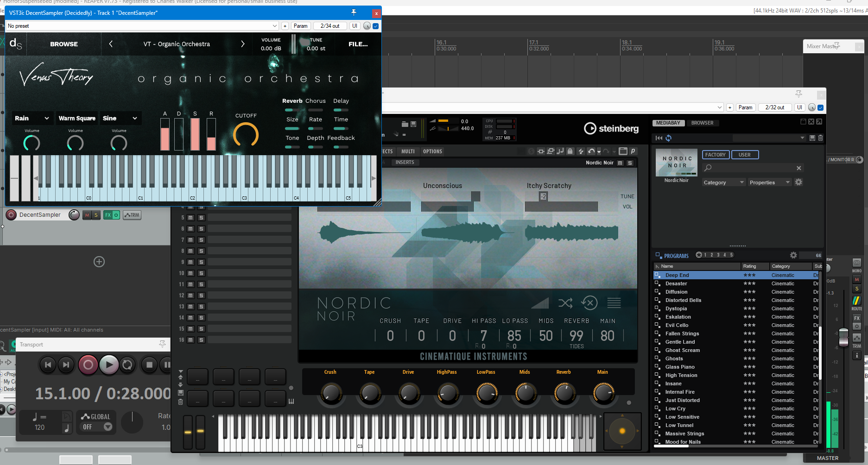868x465 pixels.
Task: Open Warm Square sample dropdown
Action: pyautogui.click(x=77, y=118)
